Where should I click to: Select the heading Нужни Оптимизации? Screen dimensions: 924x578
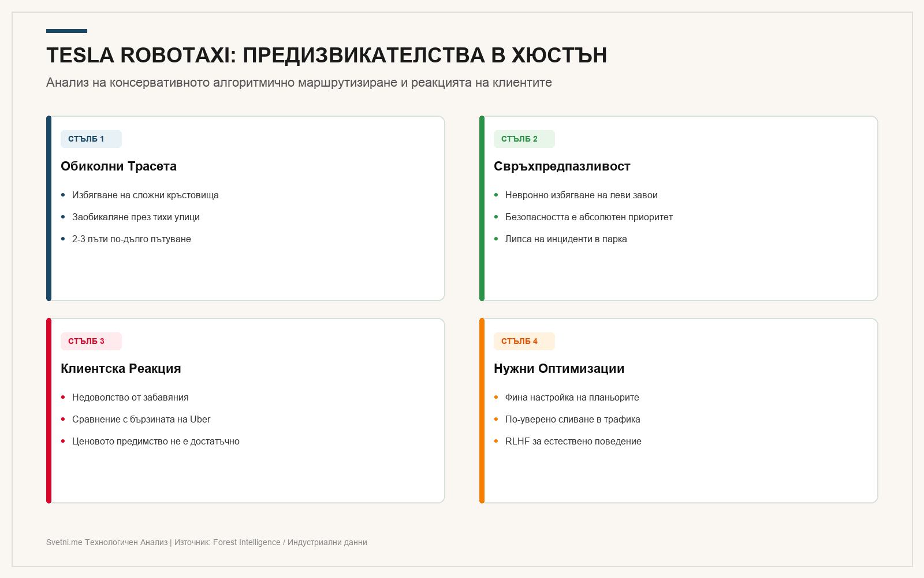click(559, 369)
